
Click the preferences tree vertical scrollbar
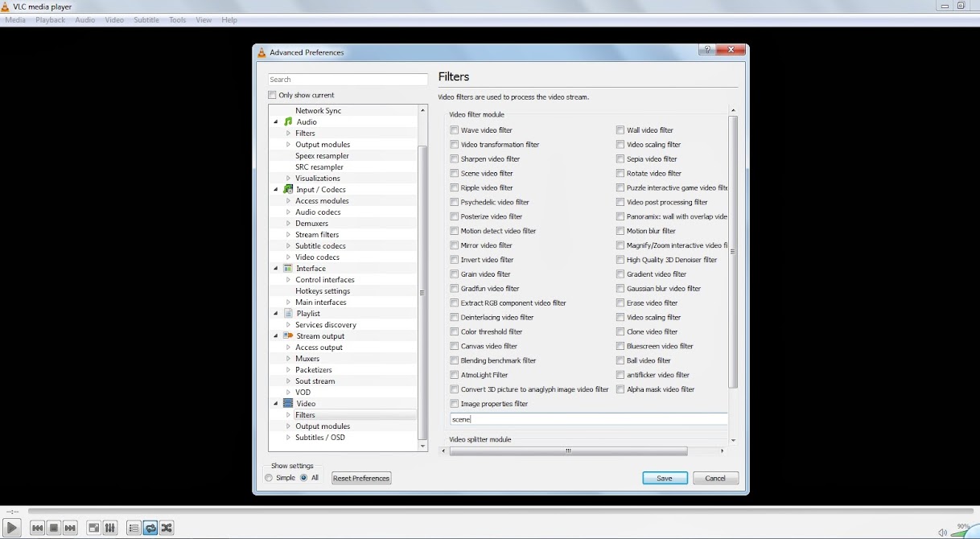tap(423, 293)
